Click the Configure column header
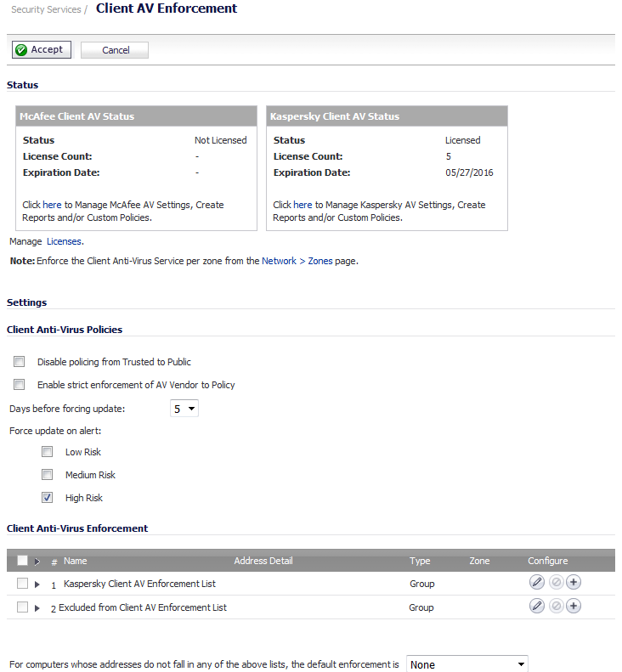The image size is (622, 672). (x=547, y=561)
